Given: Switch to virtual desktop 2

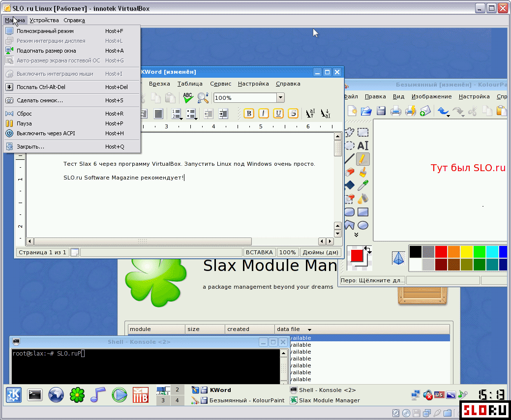Looking at the screenshot, I should (x=177, y=390).
